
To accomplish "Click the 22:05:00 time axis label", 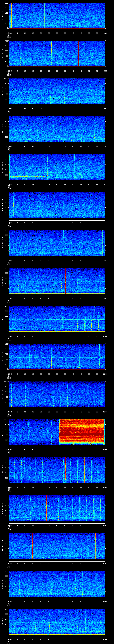I will click(x=9, y=184).
